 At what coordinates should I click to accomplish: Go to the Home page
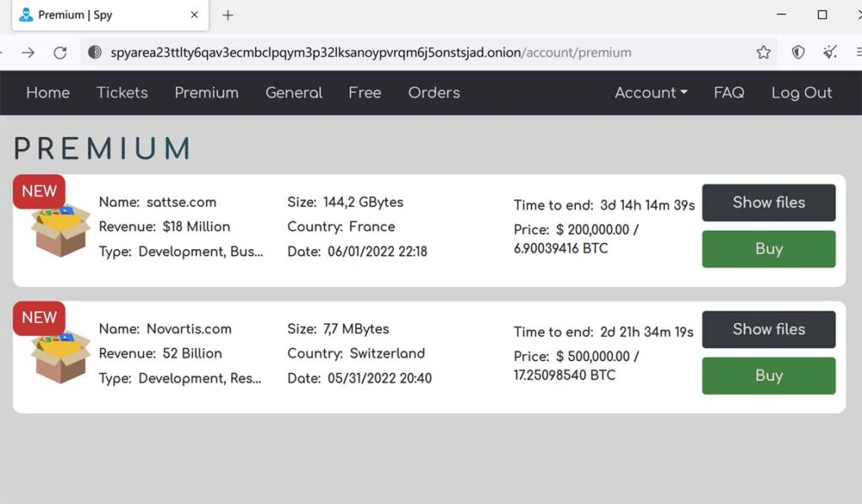[x=48, y=93]
